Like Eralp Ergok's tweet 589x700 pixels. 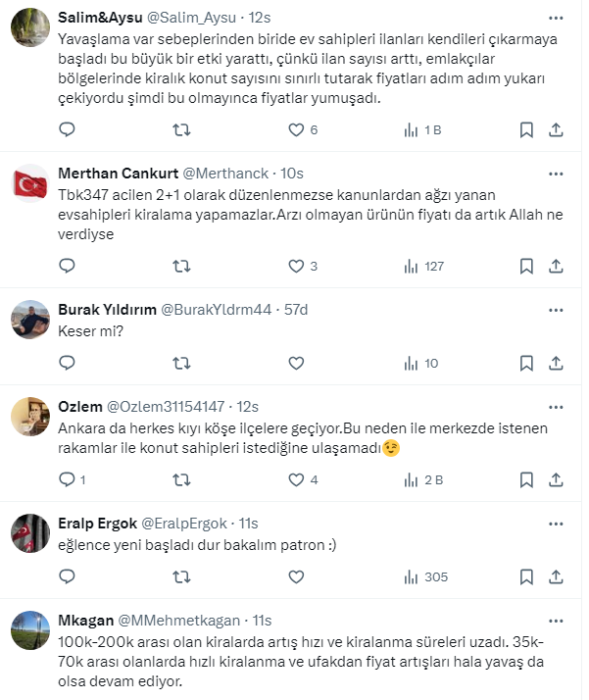click(297, 576)
